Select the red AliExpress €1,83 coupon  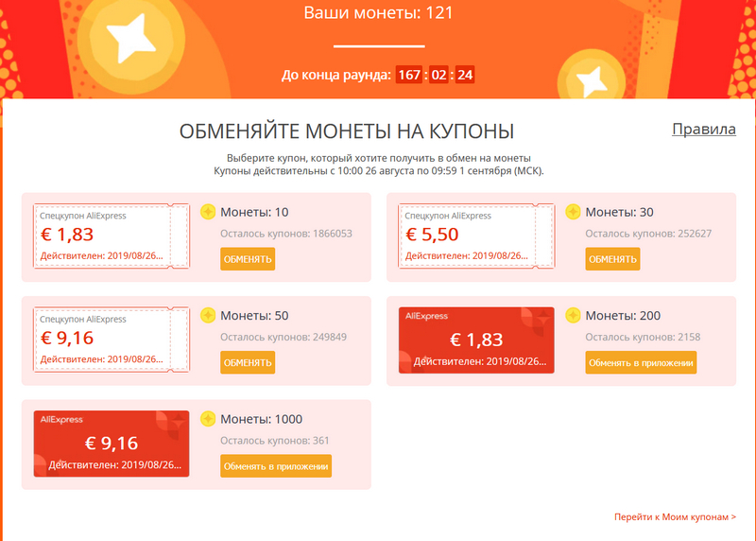tap(476, 340)
